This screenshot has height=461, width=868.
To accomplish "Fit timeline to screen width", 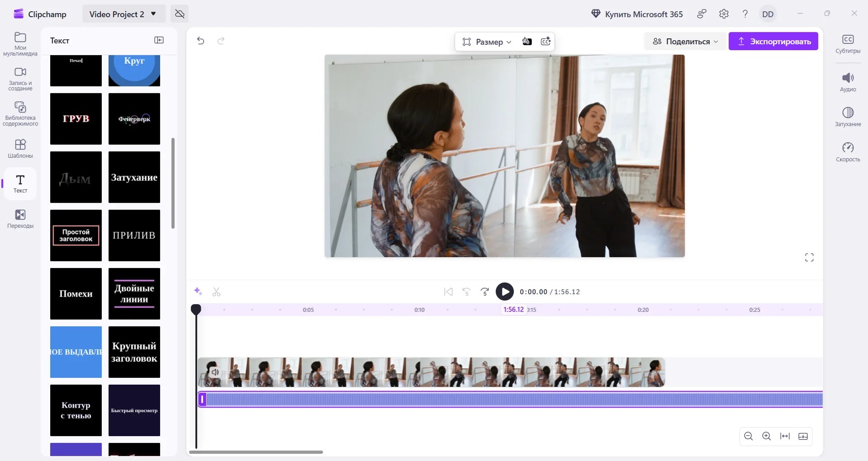I will [785, 436].
